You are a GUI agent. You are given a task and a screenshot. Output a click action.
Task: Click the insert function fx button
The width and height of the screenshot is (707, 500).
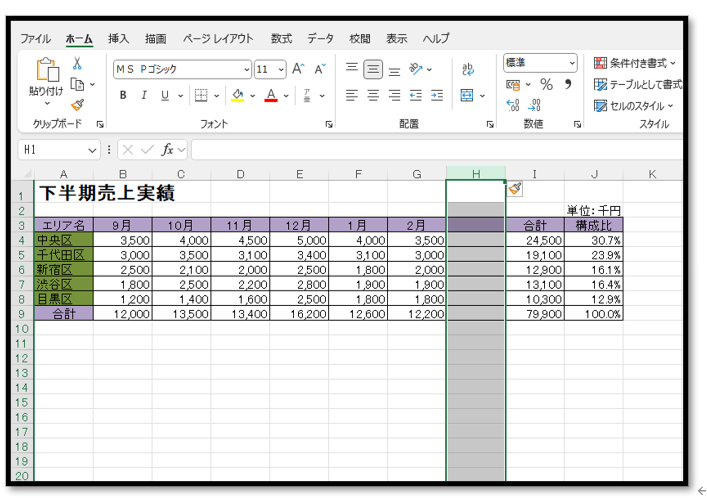pyautogui.click(x=167, y=150)
